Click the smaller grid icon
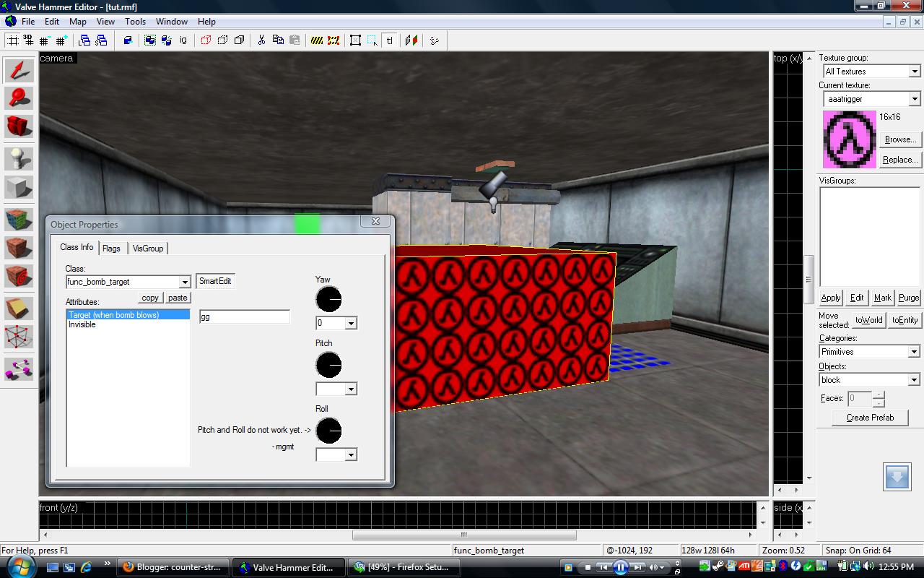The width and height of the screenshot is (924, 578). point(45,40)
